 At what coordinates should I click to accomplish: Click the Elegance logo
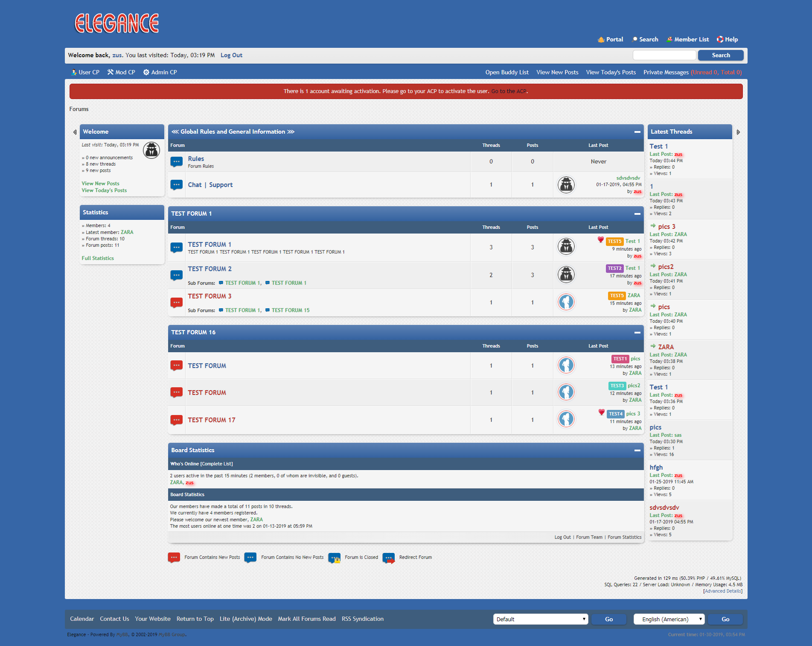coord(116,23)
